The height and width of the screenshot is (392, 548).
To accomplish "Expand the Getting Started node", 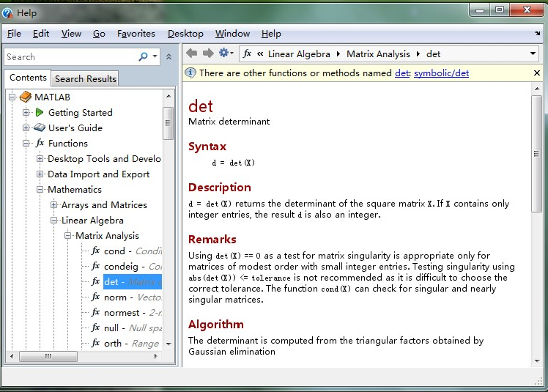I will [26, 112].
